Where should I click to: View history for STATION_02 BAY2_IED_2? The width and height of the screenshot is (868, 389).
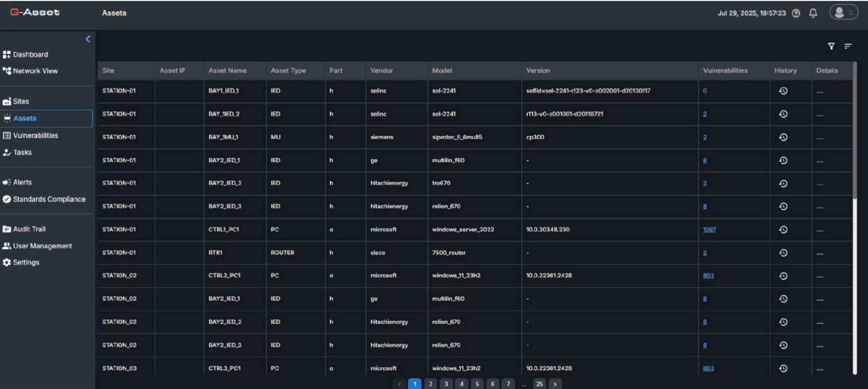(783, 322)
